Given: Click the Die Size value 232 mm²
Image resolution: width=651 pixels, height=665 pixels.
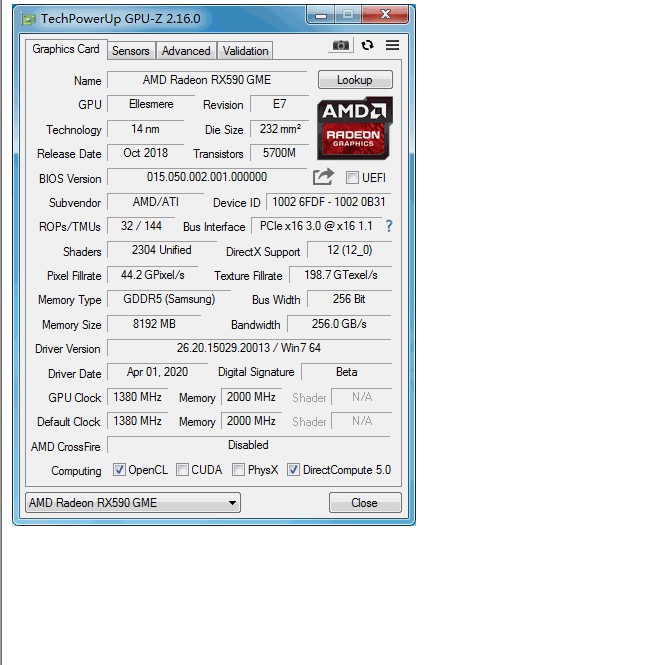Looking at the screenshot, I should coord(279,129).
